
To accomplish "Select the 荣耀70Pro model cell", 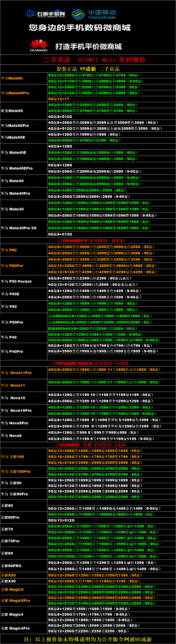I will 24,541.
